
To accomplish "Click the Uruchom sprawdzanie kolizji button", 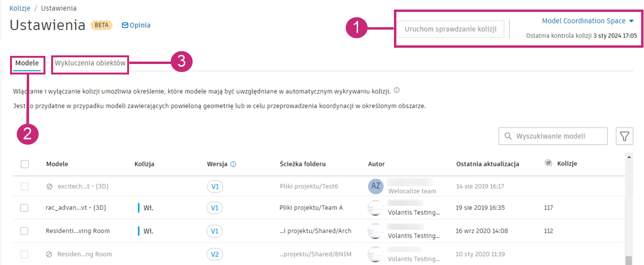I will (x=450, y=29).
